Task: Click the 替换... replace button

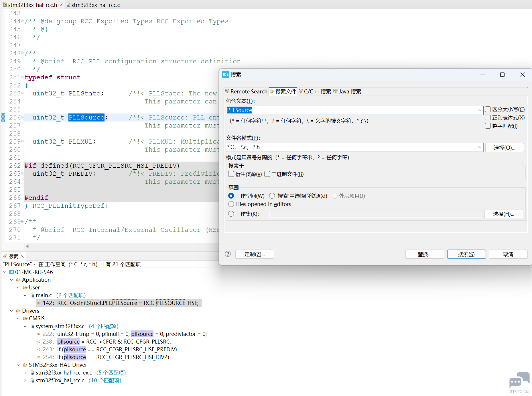Action: (x=425, y=254)
